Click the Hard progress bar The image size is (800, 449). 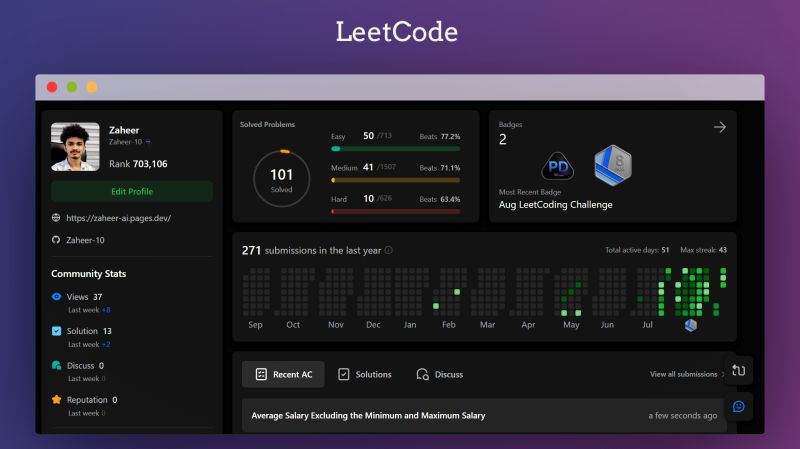click(x=395, y=211)
